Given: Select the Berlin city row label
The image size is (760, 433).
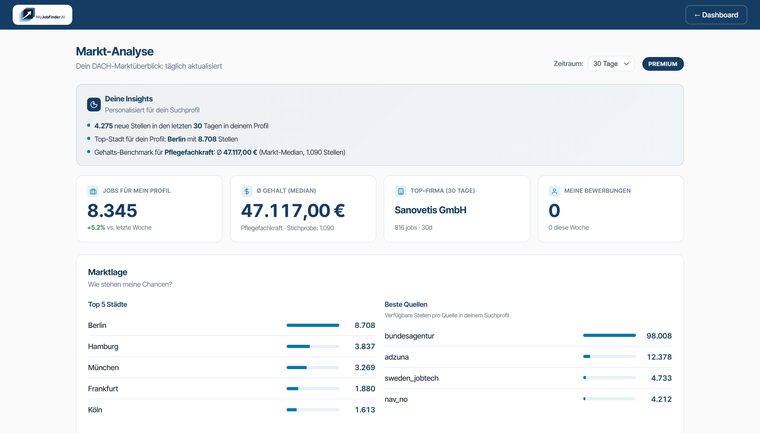Looking at the screenshot, I should 97,325.
